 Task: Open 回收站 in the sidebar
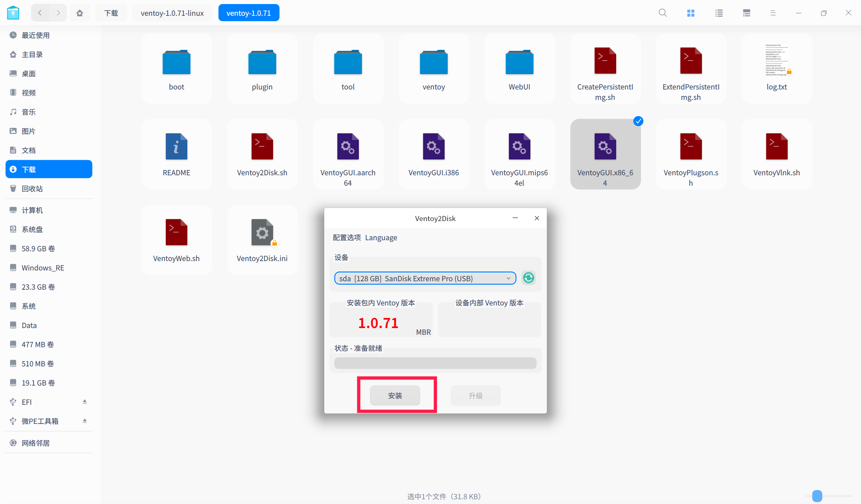pos(32,189)
